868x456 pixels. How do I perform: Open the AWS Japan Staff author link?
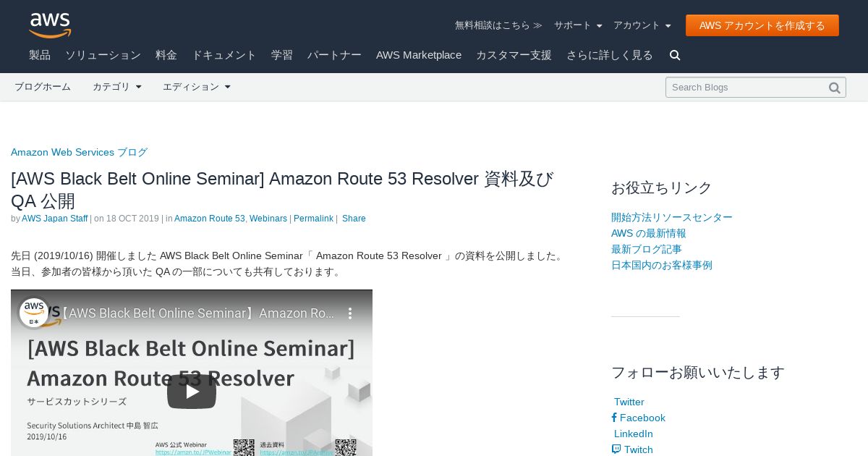click(x=55, y=219)
